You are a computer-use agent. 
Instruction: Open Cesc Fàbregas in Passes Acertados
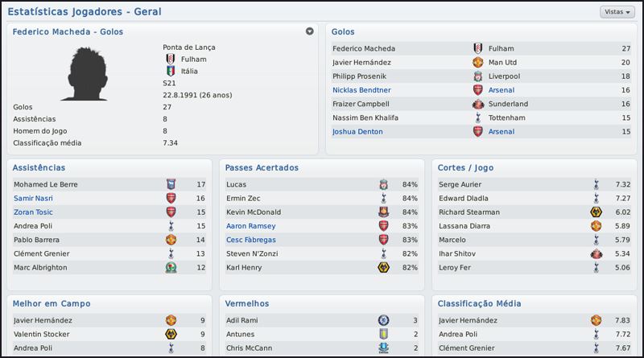pyautogui.click(x=251, y=240)
